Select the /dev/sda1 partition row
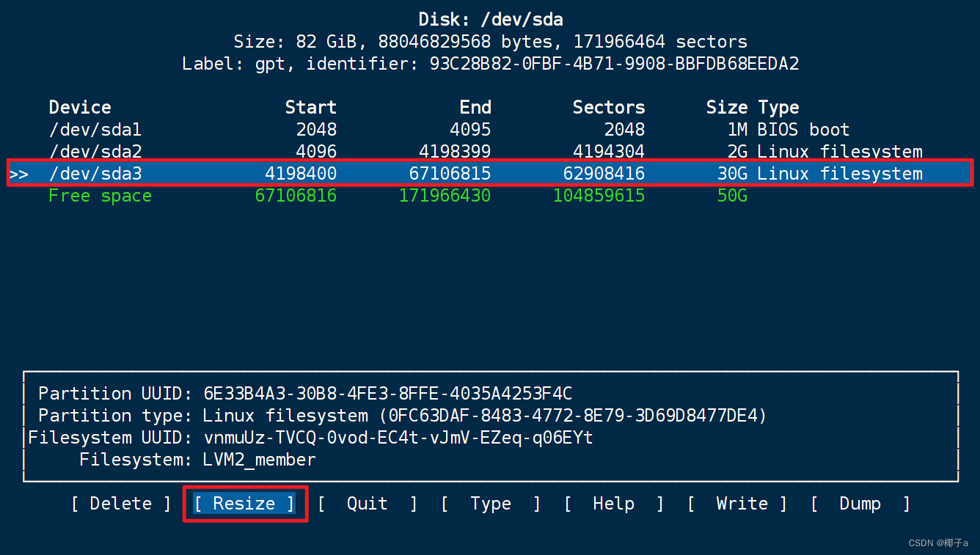Screen dimensions: 980x555 coord(490,130)
